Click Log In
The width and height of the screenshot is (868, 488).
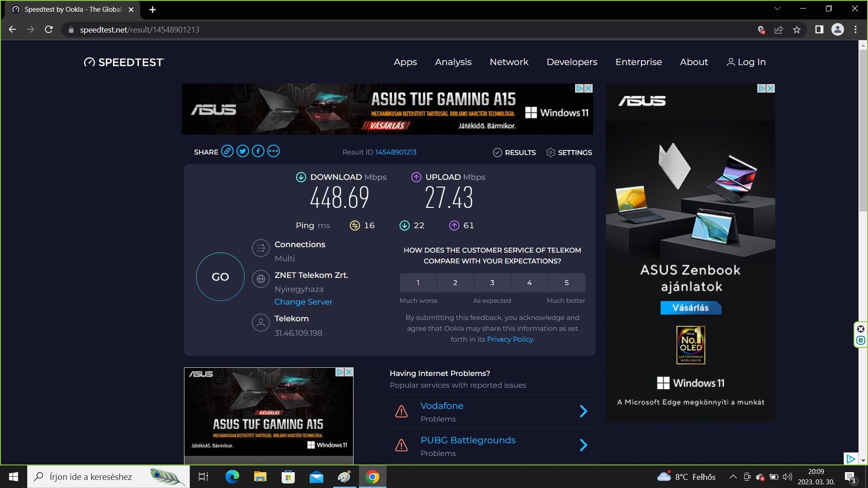point(746,62)
